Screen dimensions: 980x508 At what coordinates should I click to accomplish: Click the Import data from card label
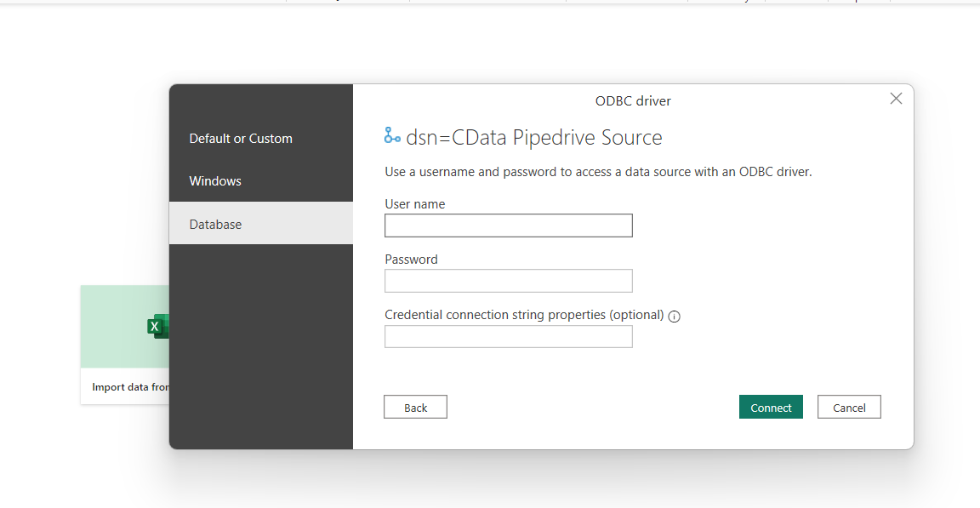pyautogui.click(x=131, y=387)
